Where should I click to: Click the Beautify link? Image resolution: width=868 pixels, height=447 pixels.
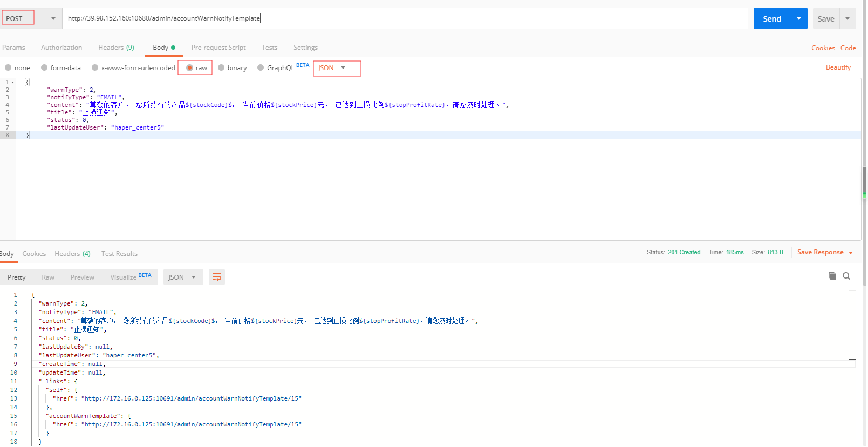click(x=838, y=67)
